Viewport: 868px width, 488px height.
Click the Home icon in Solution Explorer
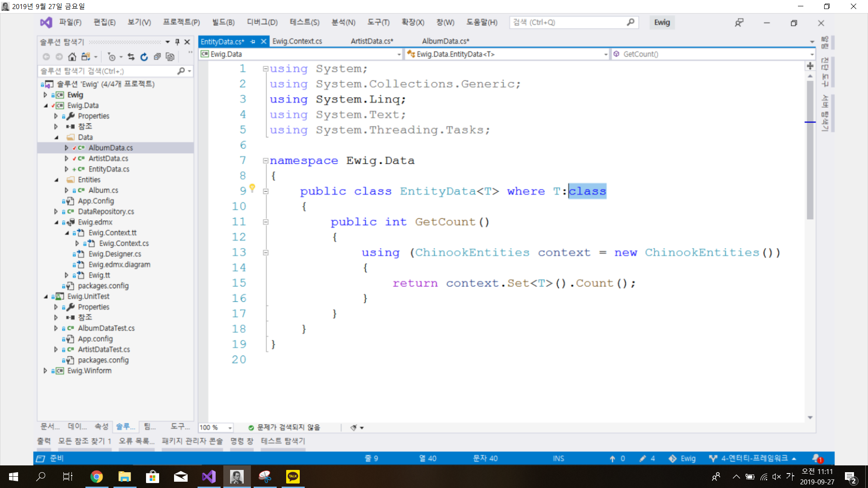(72, 56)
